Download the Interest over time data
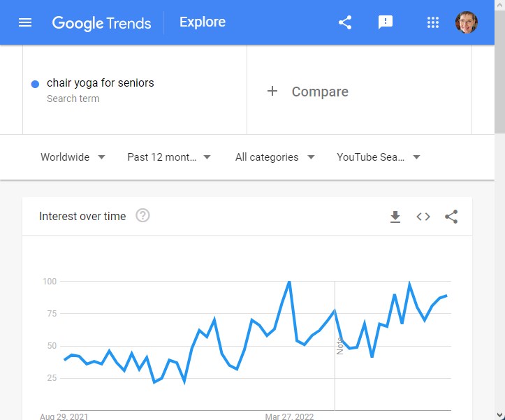 tap(395, 217)
